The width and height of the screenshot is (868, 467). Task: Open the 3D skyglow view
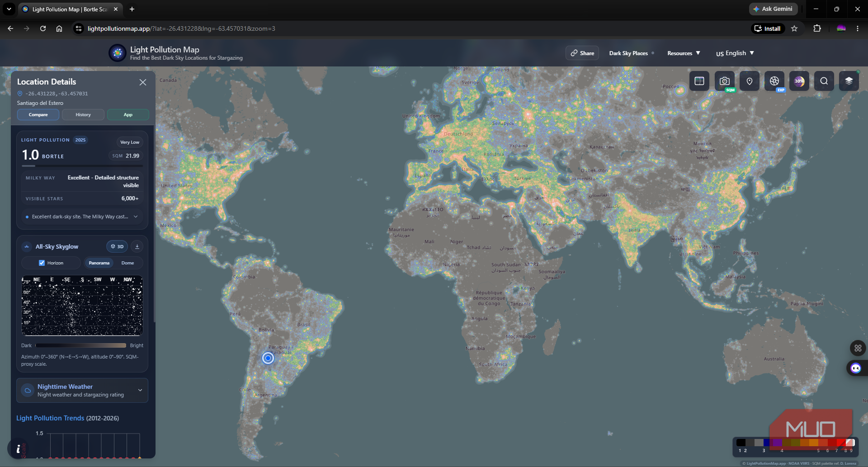tap(117, 246)
